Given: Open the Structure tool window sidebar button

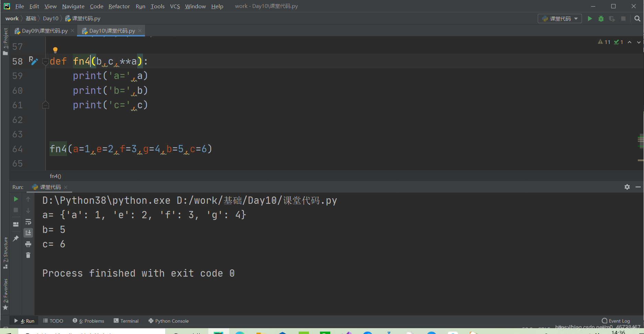Looking at the screenshot, I should pos(5,253).
